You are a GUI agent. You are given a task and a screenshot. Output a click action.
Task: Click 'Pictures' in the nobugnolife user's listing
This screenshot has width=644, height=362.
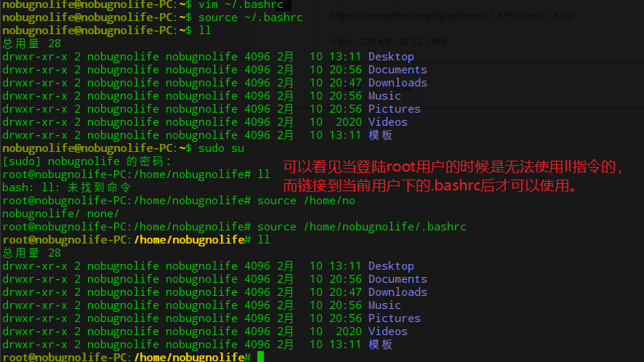[394, 109]
